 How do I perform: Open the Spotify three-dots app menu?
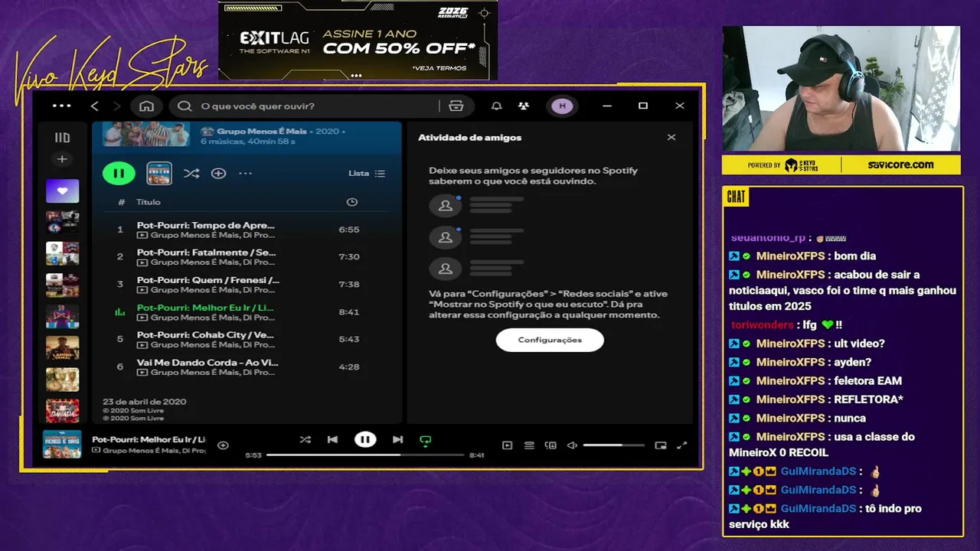(62, 106)
